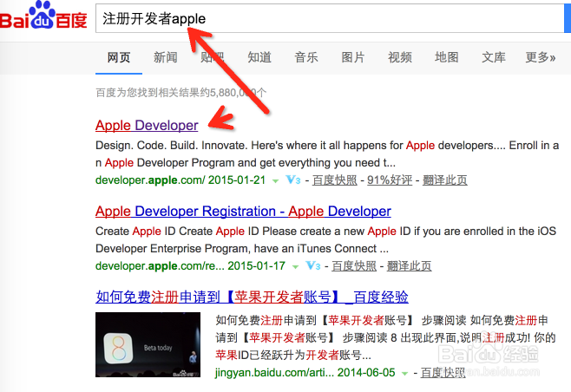Expand dropdown arrow after developer.apple.com/re... 2015-01-17
Image resolution: width=571 pixels, height=392 pixels.
pyautogui.click(x=295, y=267)
